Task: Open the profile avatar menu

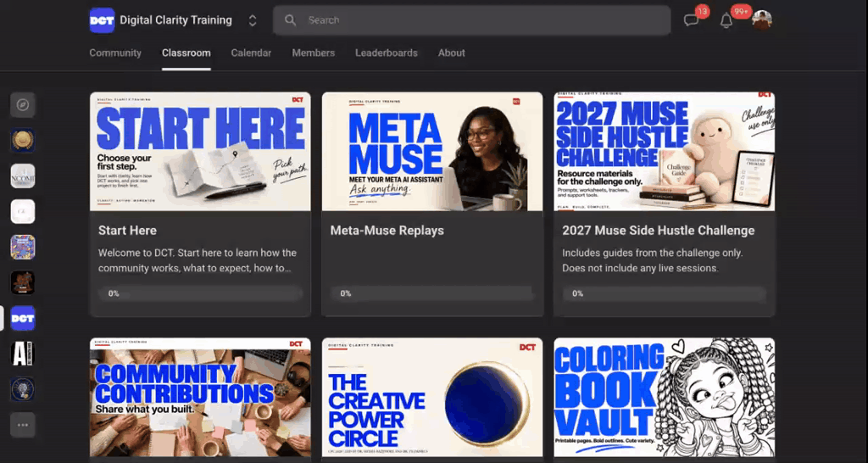Action: [762, 20]
